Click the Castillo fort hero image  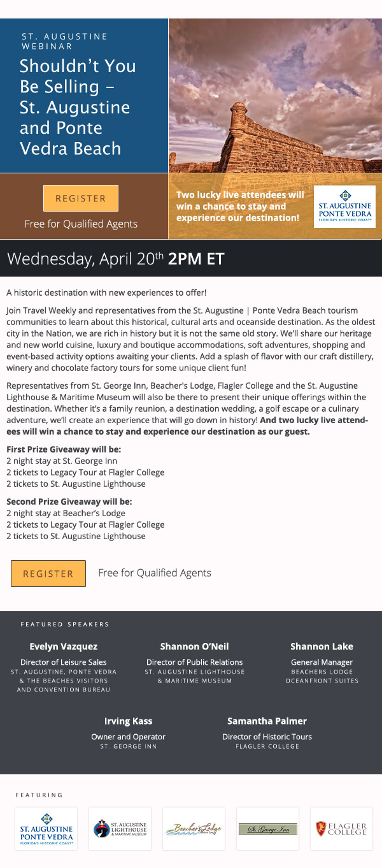click(x=275, y=96)
